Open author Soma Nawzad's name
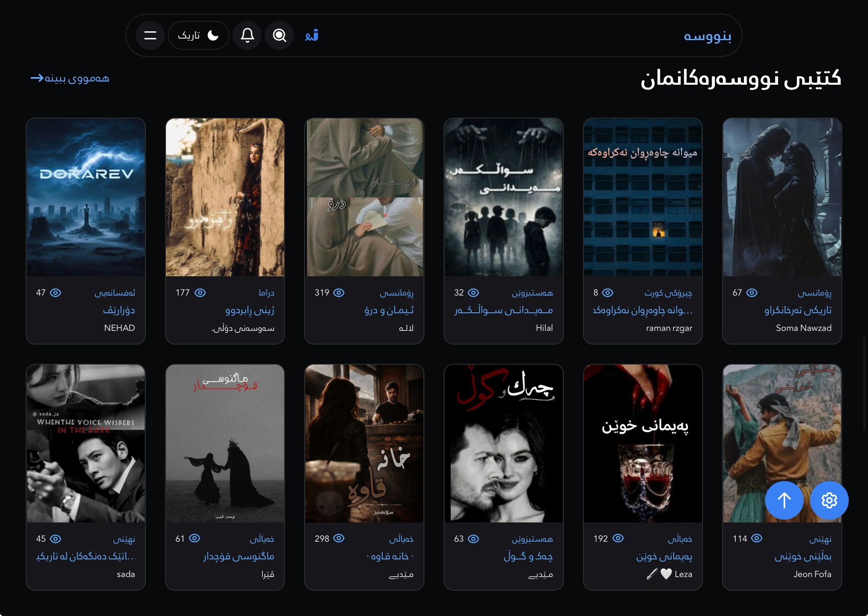868x616 pixels. [x=804, y=328]
